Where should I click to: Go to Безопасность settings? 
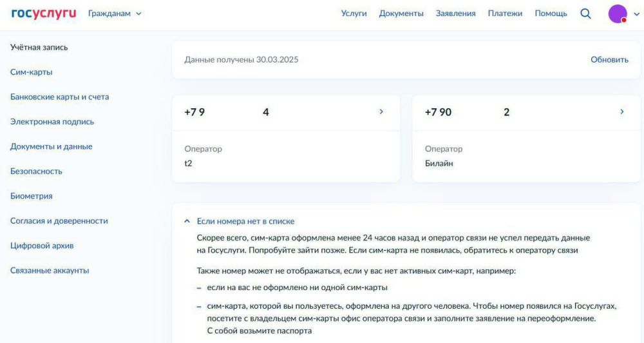pos(36,171)
